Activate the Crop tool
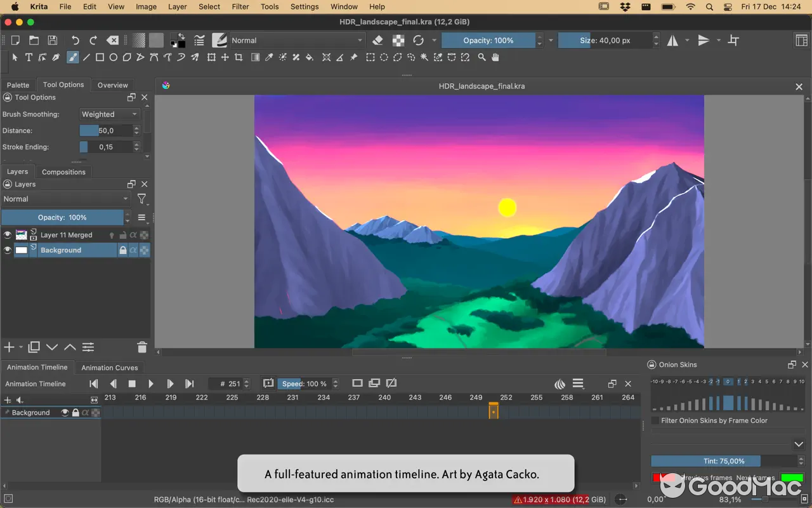This screenshot has height=508, width=812. click(240, 57)
